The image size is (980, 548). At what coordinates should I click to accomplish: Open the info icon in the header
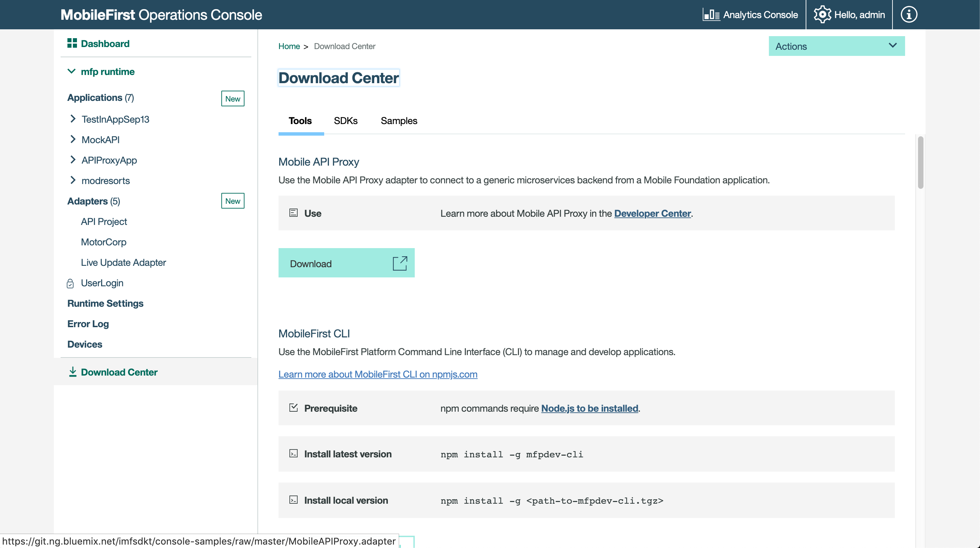pyautogui.click(x=909, y=15)
